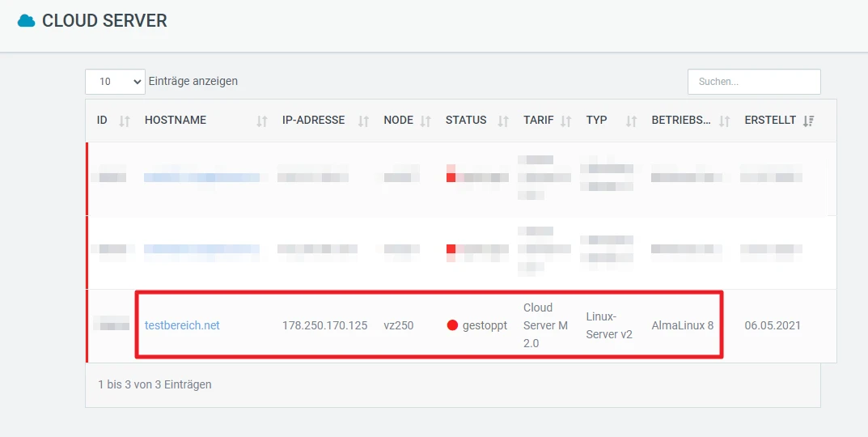Sort by Betriebssystem column sort icon
868x437 pixels.
pyautogui.click(x=725, y=121)
